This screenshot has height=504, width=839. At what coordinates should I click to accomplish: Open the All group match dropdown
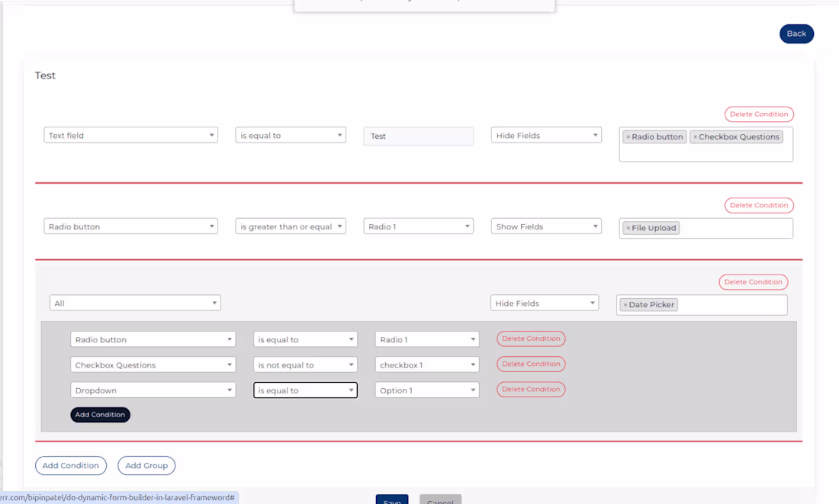tap(135, 303)
